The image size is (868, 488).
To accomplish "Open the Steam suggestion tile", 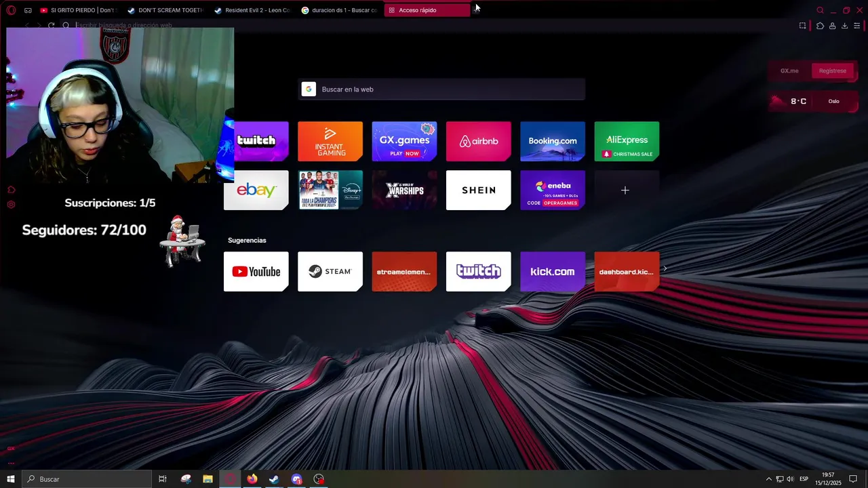I will [x=330, y=271].
